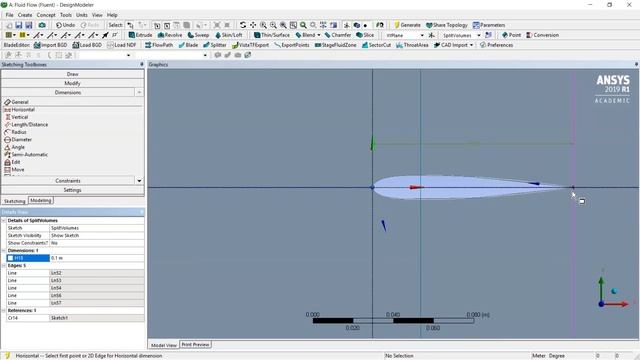Click the Blade tool
The height and width of the screenshot is (360, 640).
[x=188, y=45]
